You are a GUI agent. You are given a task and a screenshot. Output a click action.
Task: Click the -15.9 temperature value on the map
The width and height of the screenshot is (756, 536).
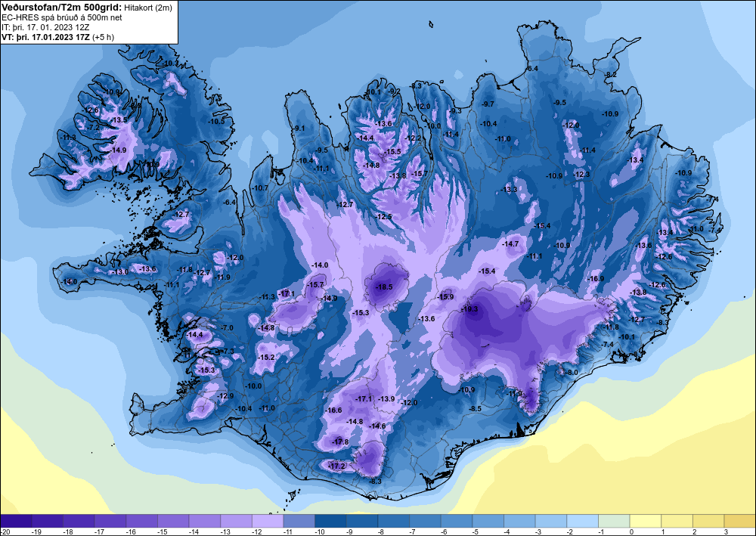pyautogui.click(x=445, y=296)
